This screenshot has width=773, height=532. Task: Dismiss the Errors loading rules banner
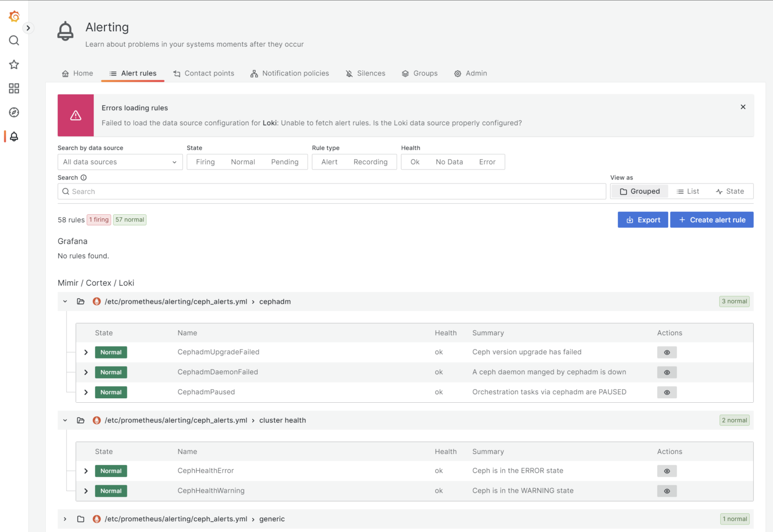coord(743,107)
